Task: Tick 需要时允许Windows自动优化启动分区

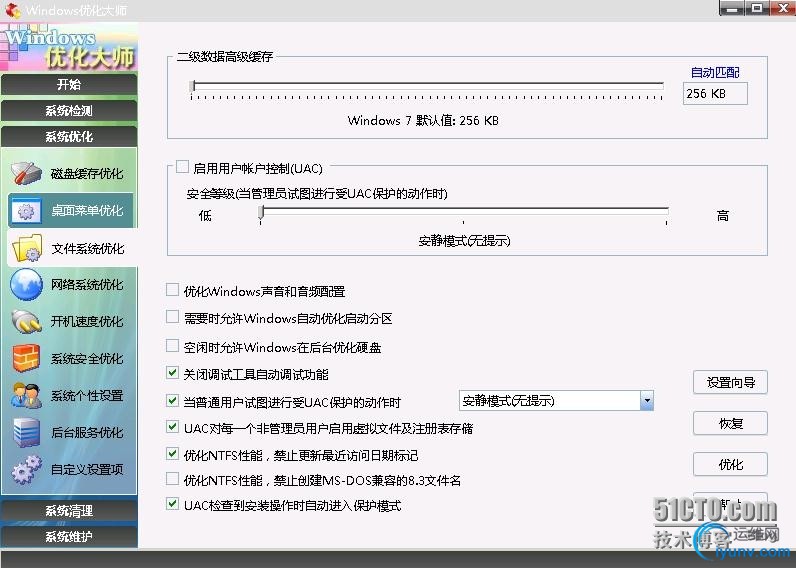Action: click(173, 317)
